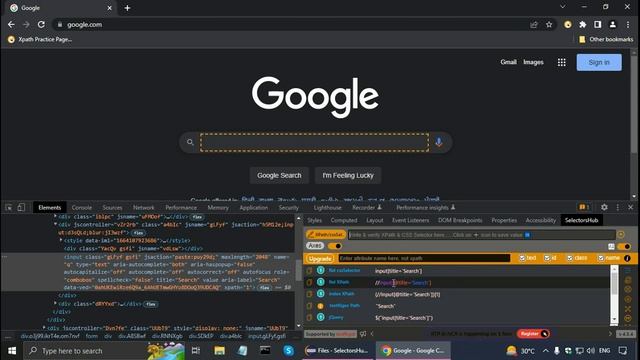
Task: Open the Computed tab in sidebar
Action: coord(344,220)
